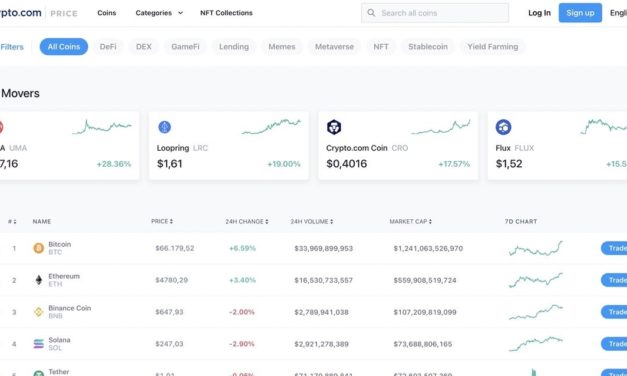The width and height of the screenshot is (627, 376).
Task: Sort table by 24H Change column
Action: [247, 221]
